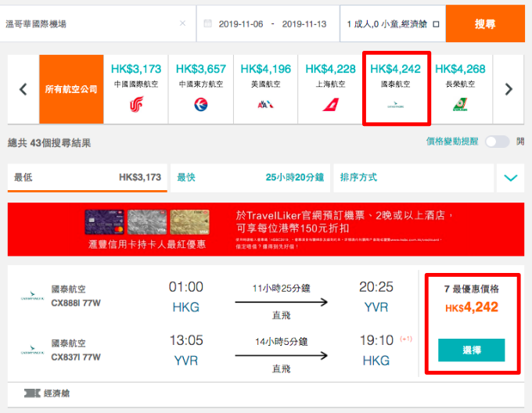
Task: Filter by 美國航空 HK$4,196
Action: (266, 89)
